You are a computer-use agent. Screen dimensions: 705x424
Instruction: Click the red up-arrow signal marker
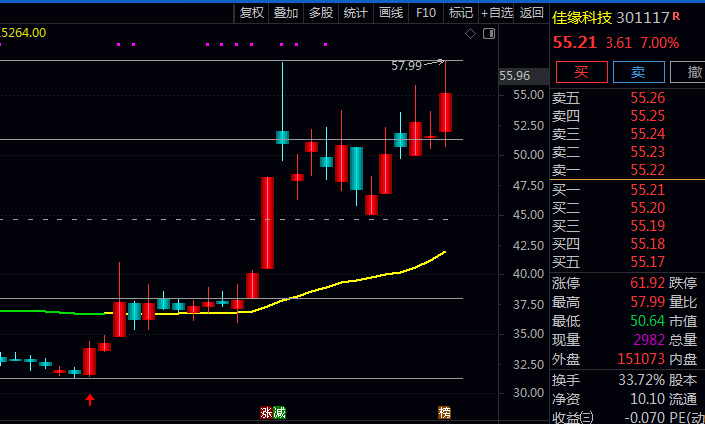90,399
